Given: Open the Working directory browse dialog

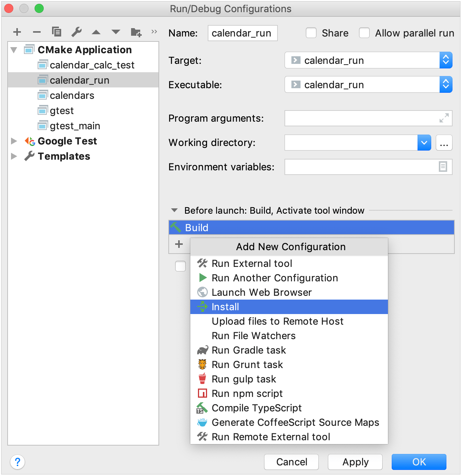Looking at the screenshot, I should pos(444,143).
